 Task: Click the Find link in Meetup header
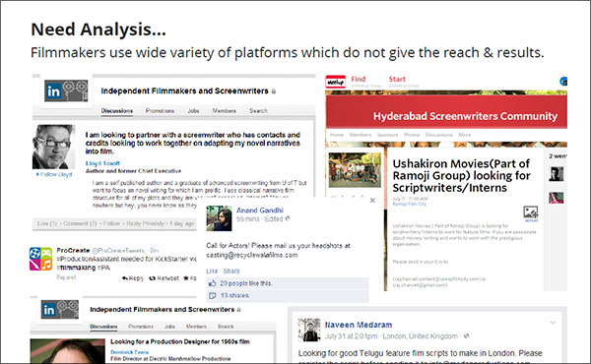(359, 79)
